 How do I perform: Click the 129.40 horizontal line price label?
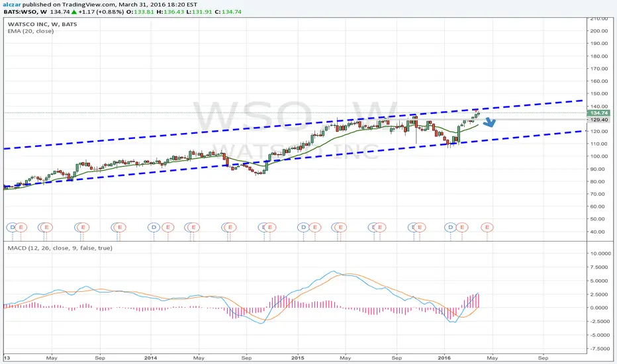[599, 120]
